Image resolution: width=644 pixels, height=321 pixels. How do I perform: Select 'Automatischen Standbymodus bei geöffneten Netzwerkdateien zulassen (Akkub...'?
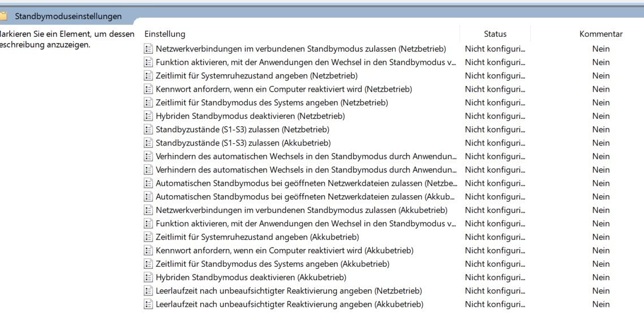pyautogui.click(x=305, y=197)
